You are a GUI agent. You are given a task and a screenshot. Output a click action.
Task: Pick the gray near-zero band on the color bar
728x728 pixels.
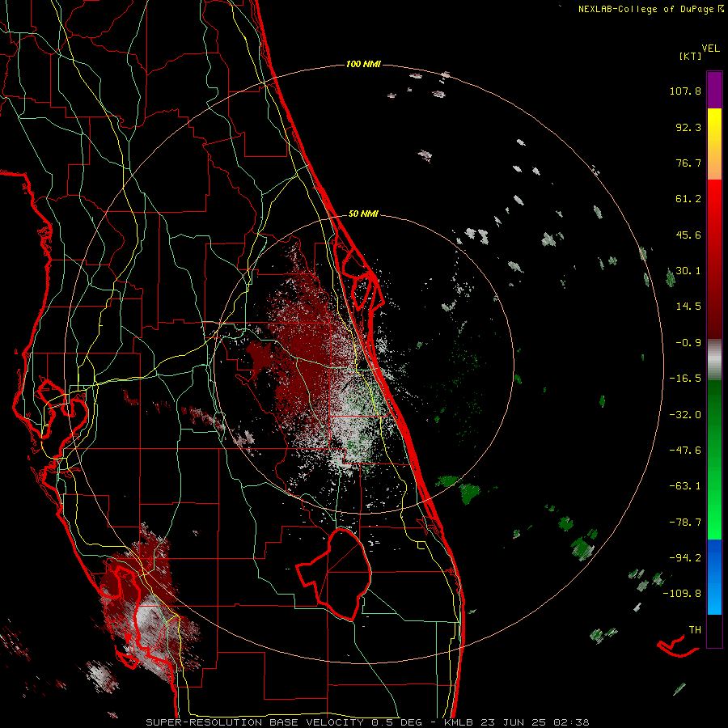tap(714, 360)
